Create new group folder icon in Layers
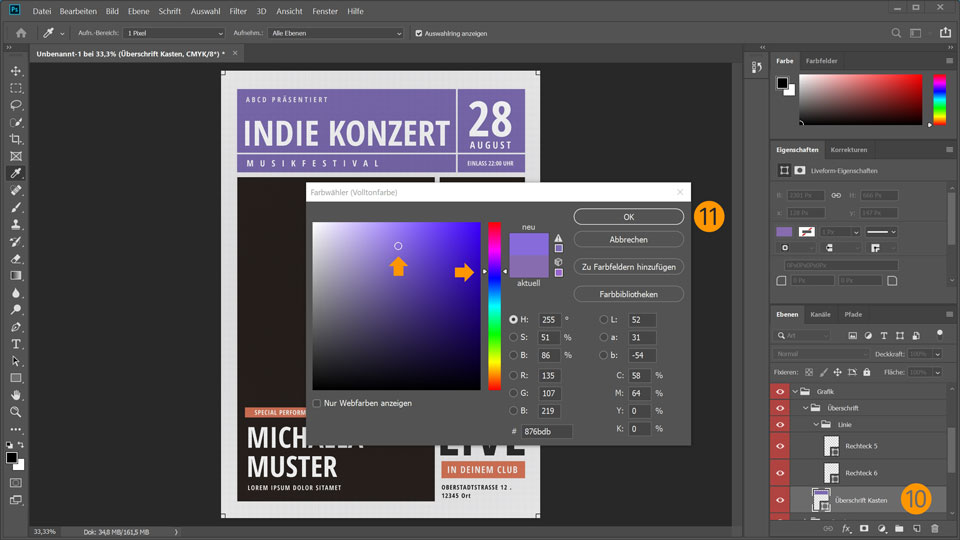The height and width of the screenshot is (540, 960). click(899, 528)
